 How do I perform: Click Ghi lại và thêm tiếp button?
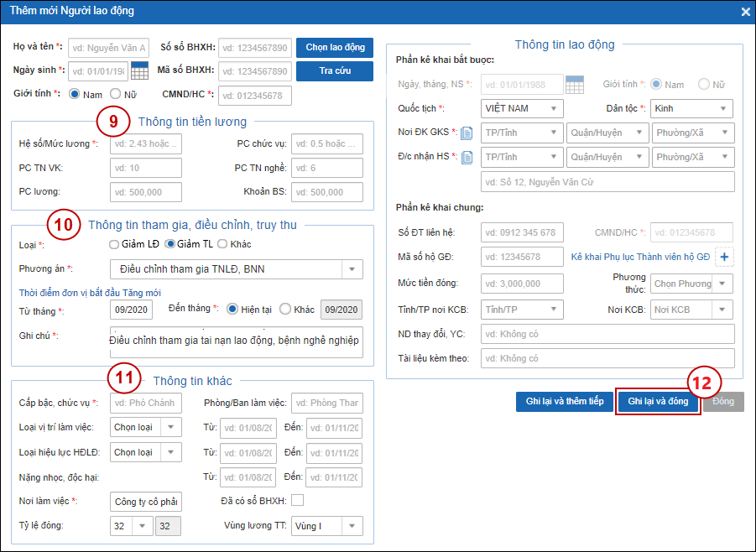pyautogui.click(x=564, y=401)
